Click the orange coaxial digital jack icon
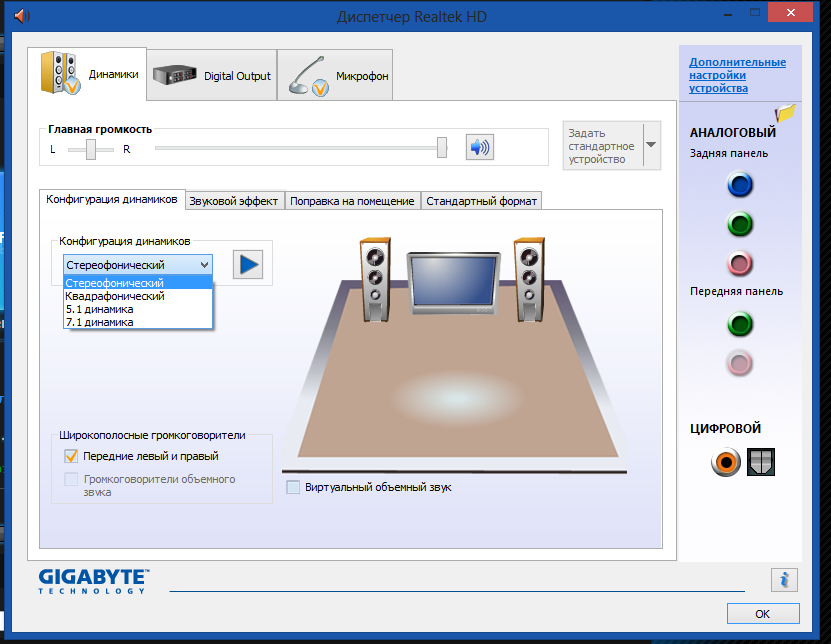The image size is (831, 644). coord(726,462)
